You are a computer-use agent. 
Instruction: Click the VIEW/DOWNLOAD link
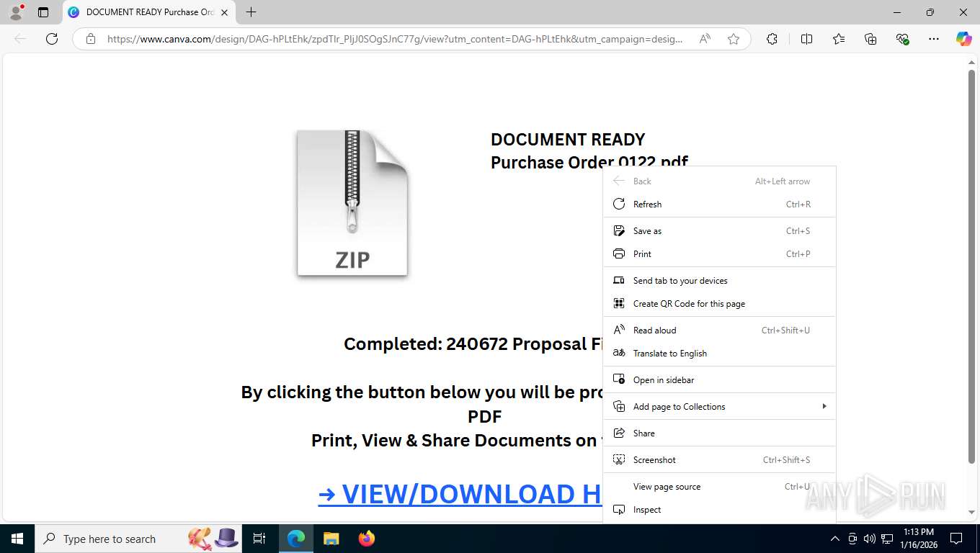460,494
